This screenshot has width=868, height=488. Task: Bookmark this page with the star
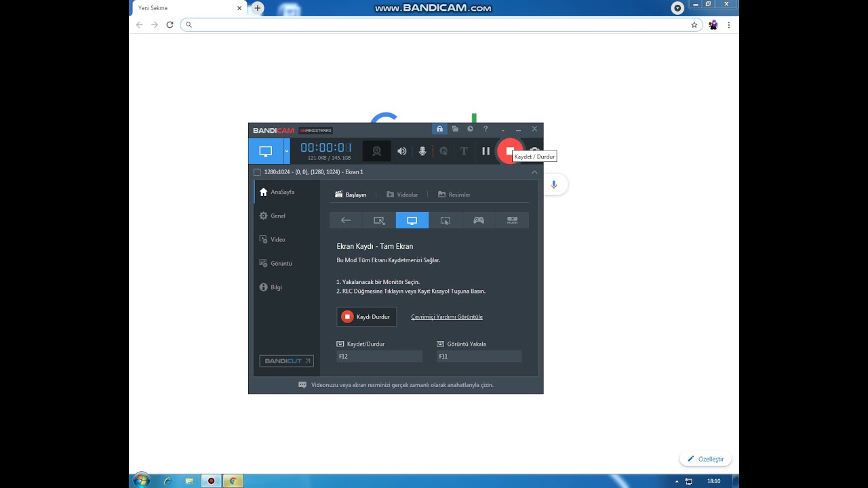694,24
